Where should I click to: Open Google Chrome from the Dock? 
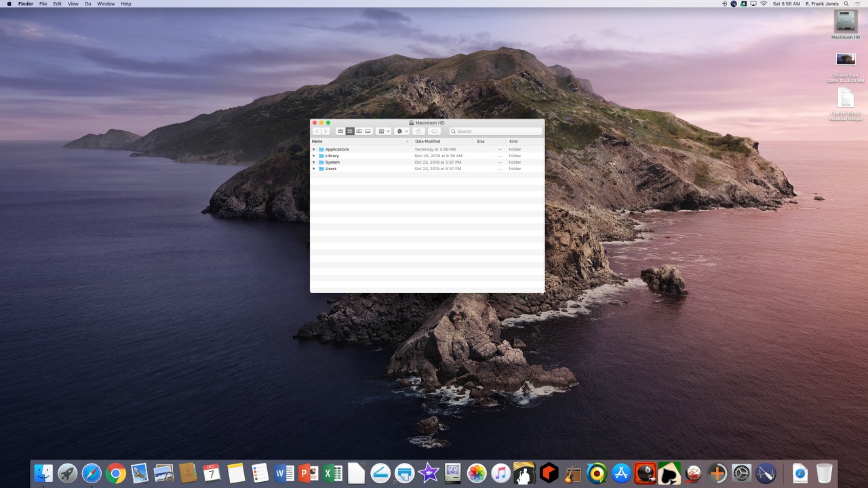[x=116, y=473]
